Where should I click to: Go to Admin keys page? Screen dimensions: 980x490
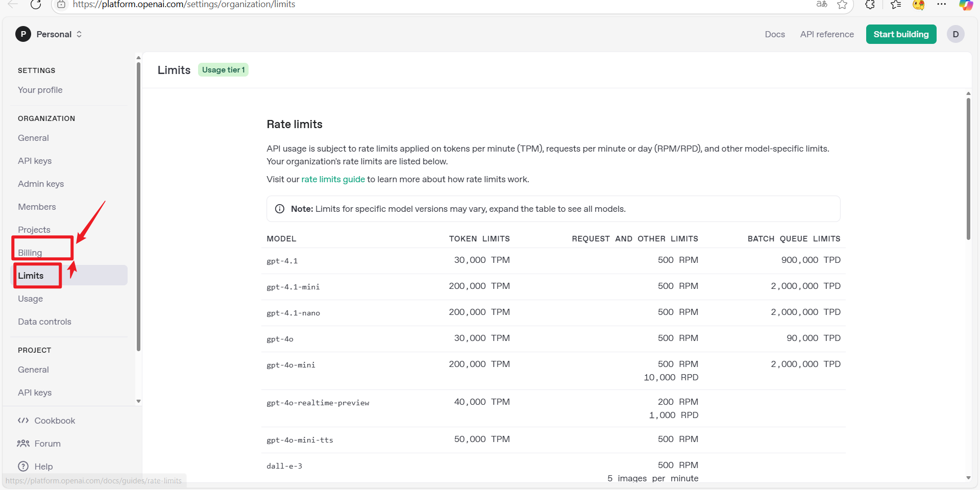[41, 184]
